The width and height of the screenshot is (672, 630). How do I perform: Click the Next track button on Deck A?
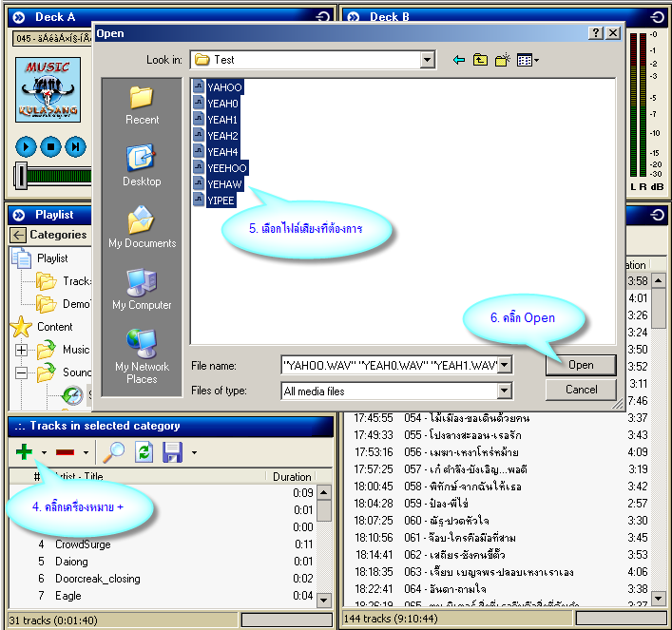point(75,147)
